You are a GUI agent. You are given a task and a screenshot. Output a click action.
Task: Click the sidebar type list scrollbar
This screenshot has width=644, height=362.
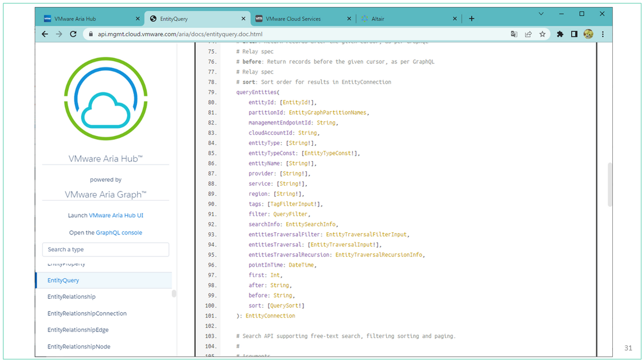[174, 294]
